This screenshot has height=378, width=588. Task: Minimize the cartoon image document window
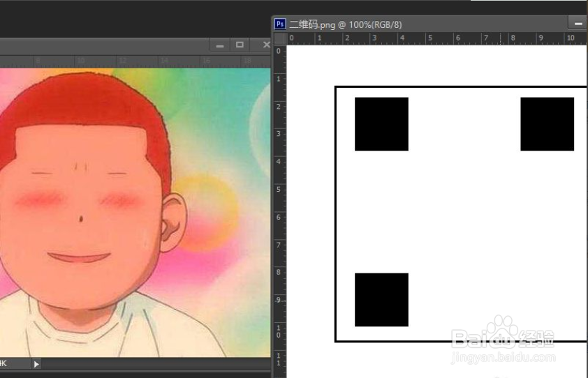click(x=220, y=45)
